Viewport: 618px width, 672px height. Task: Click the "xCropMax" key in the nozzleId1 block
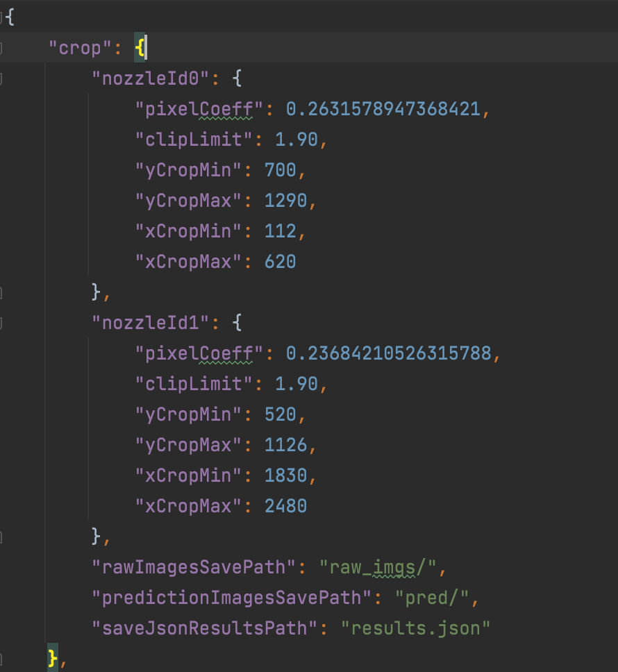click(188, 506)
